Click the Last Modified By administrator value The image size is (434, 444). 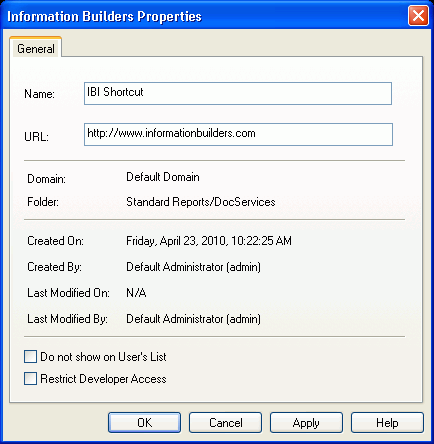coord(193,319)
